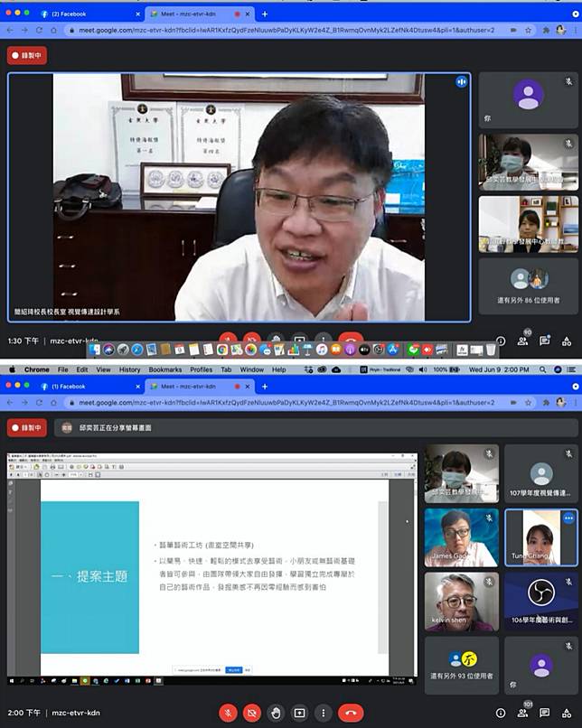
Task: Mute microphone in the bottom Meet window
Action: click(x=228, y=713)
